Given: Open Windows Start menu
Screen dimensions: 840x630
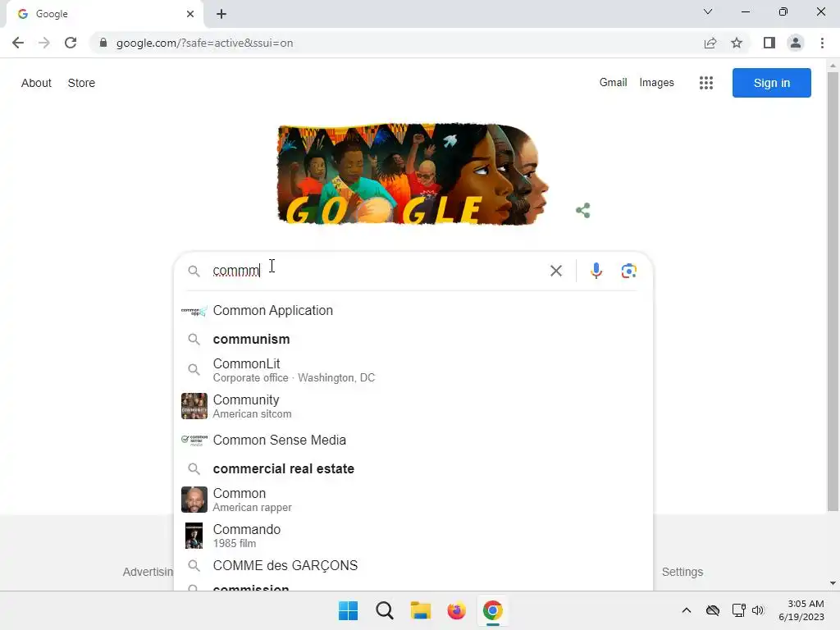Looking at the screenshot, I should [x=348, y=610].
